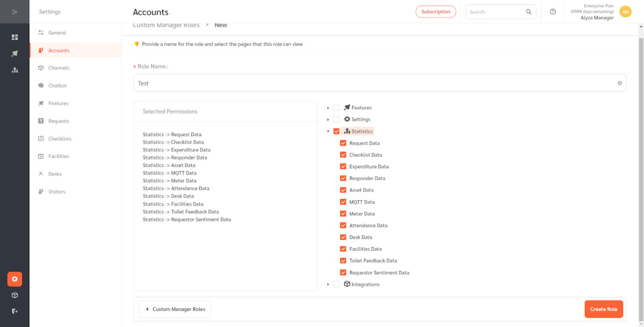Click the Integrations cube icon in permission tree
Image resolution: width=644 pixels, height=327 pixels.
[347, 284]
